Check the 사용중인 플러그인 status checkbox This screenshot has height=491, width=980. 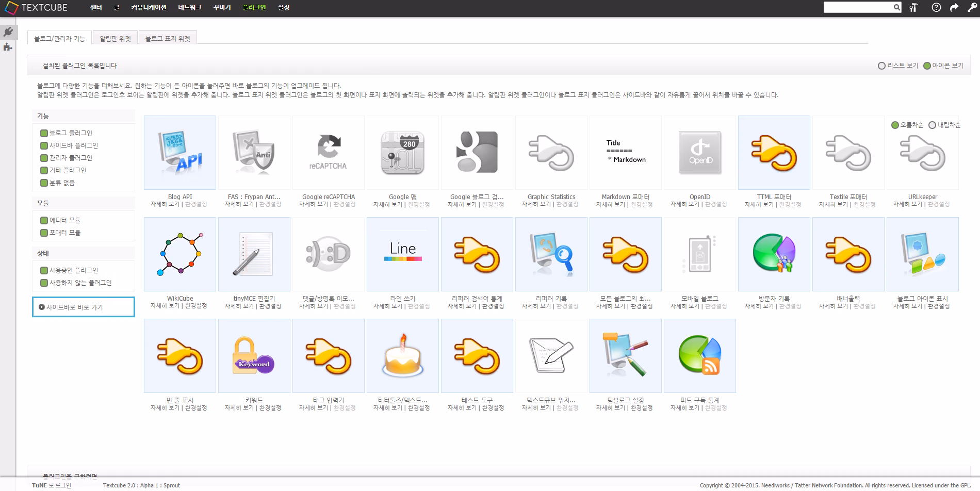coord(44,270)
